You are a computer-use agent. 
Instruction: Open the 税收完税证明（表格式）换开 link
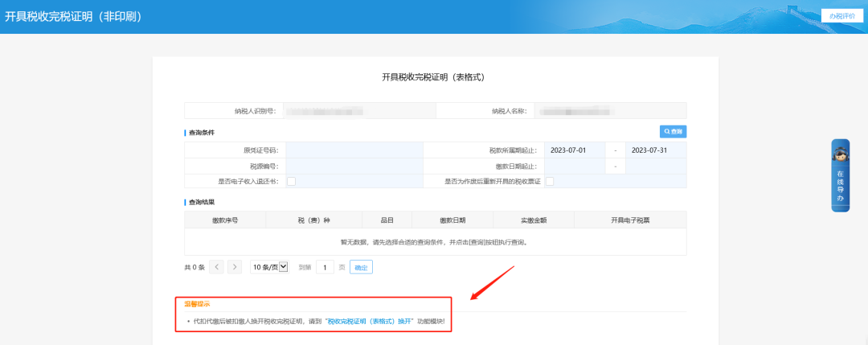(x=369, y=321)
